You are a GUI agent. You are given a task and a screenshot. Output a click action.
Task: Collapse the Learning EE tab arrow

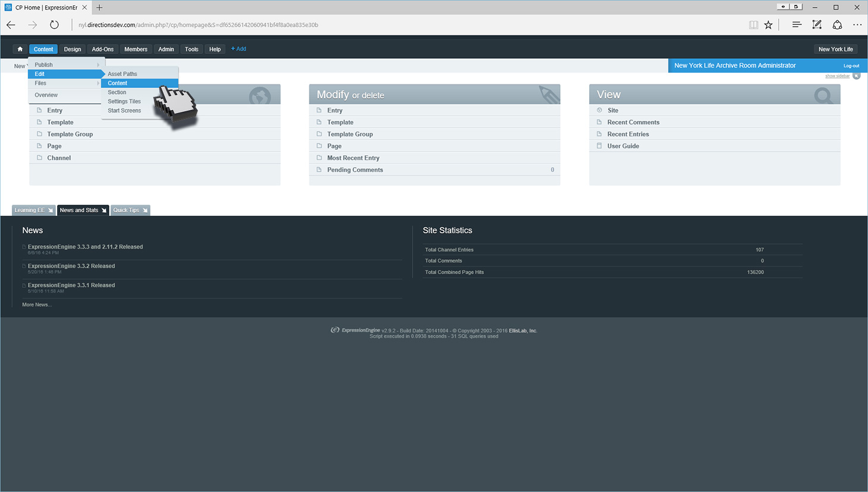point(51,211)
